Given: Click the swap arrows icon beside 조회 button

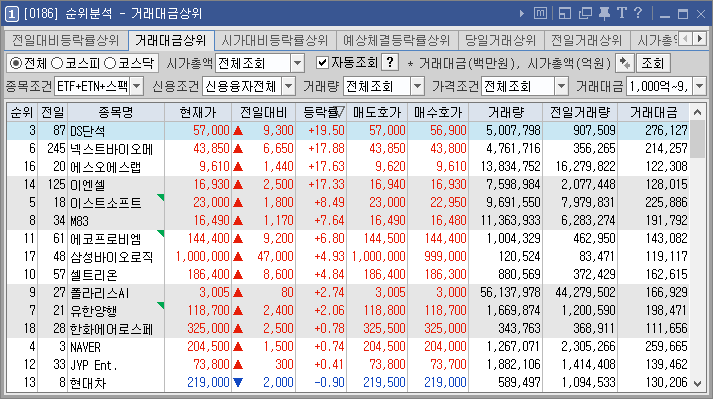Looking at the screenshot, I should click(x=625, y=63).
